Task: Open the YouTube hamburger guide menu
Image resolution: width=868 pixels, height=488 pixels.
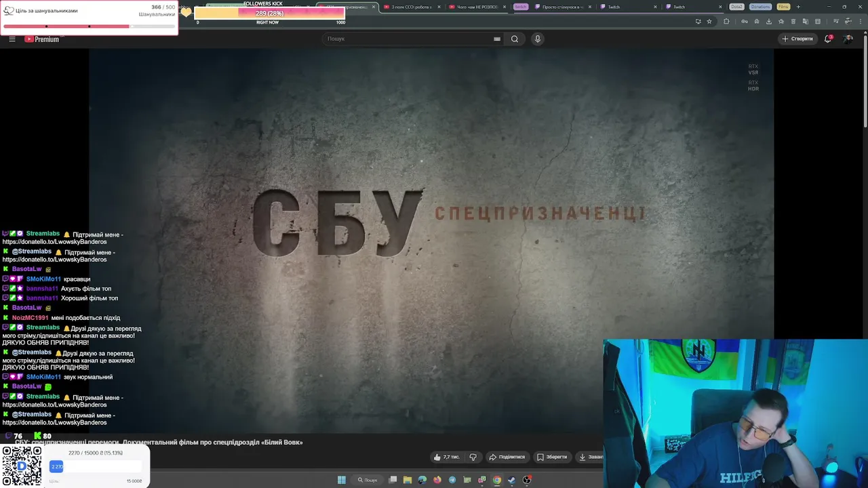Action: (x=12, y=39)
